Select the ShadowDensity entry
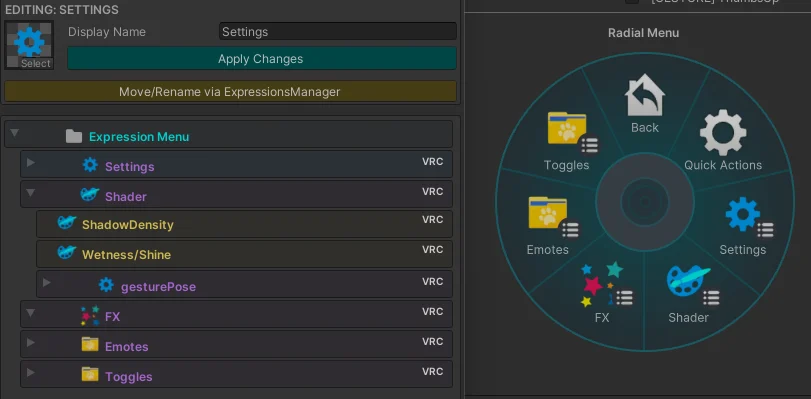 point(128,225)
